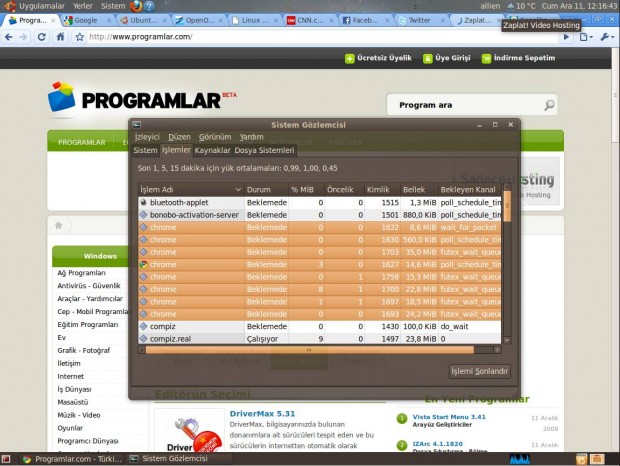Click the show desktop icon in the bottom panel
This screenshot has height=466, width=620.
point(6,459)
